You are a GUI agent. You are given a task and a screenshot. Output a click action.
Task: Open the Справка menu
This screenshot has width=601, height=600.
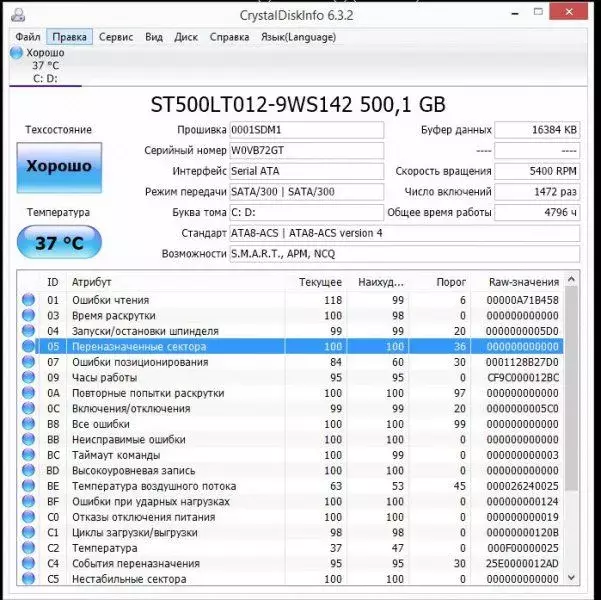coord(229,37)
